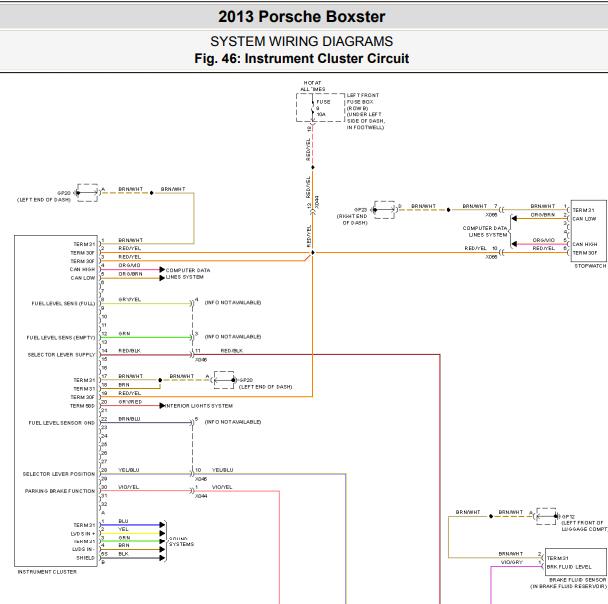The image size is (608, 604).
Task: Select the "SHIELD" pin label
Action: click(85, 558)
